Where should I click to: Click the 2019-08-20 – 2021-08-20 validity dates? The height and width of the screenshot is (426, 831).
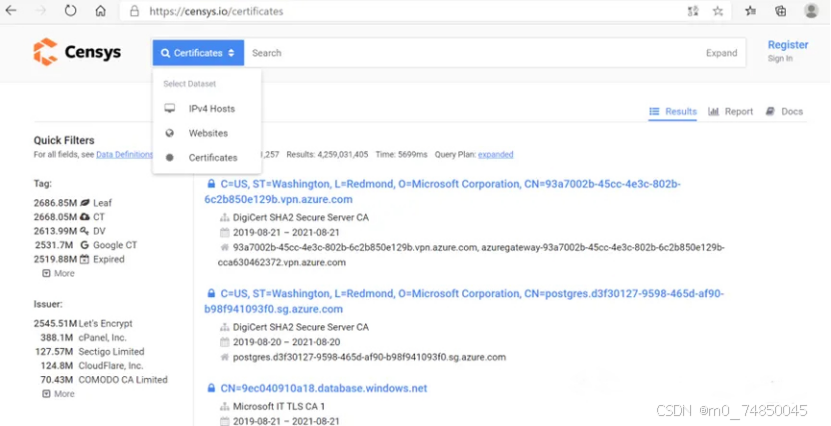point(287,342)
